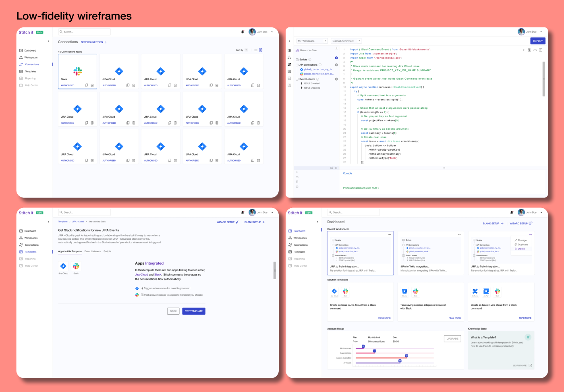This screenshot has width=564, height=392.
Task: Choose Delete in workspace card context menu
Action: pyautogui.click(x=520, y=249)
